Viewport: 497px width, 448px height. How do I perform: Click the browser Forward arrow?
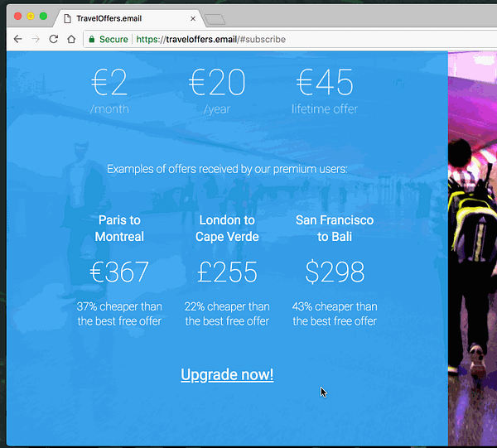(x=36, y=39)
